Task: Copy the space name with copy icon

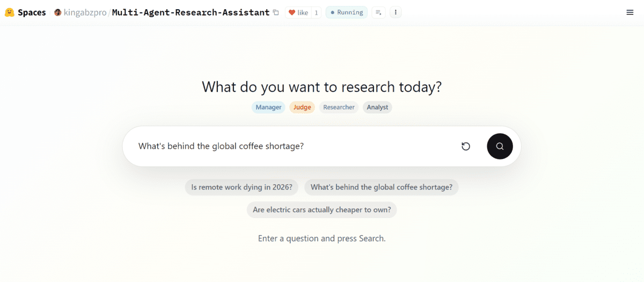Action: pos(276,12)
